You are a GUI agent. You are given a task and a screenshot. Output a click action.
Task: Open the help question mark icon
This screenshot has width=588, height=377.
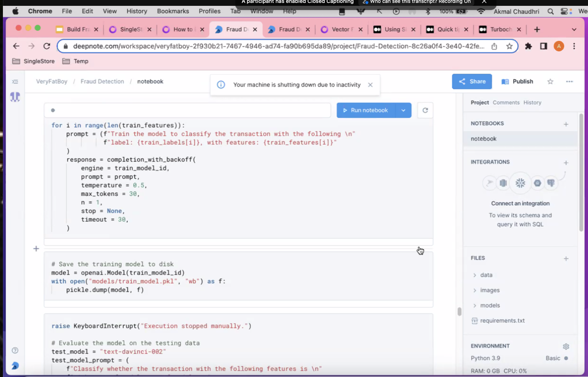(15, 350)
